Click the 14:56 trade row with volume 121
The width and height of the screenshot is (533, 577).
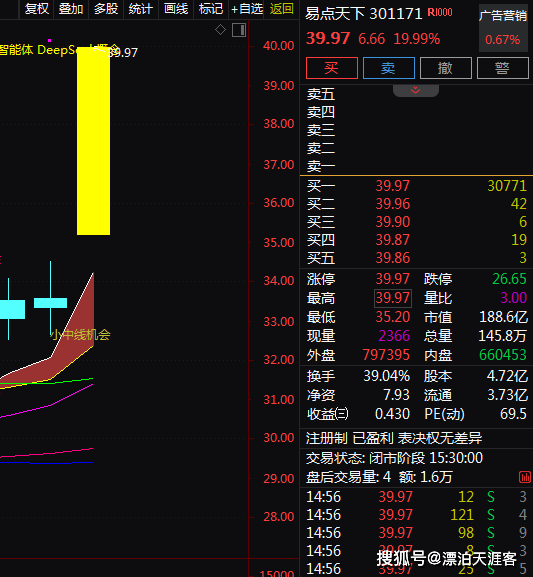point(417,515)
